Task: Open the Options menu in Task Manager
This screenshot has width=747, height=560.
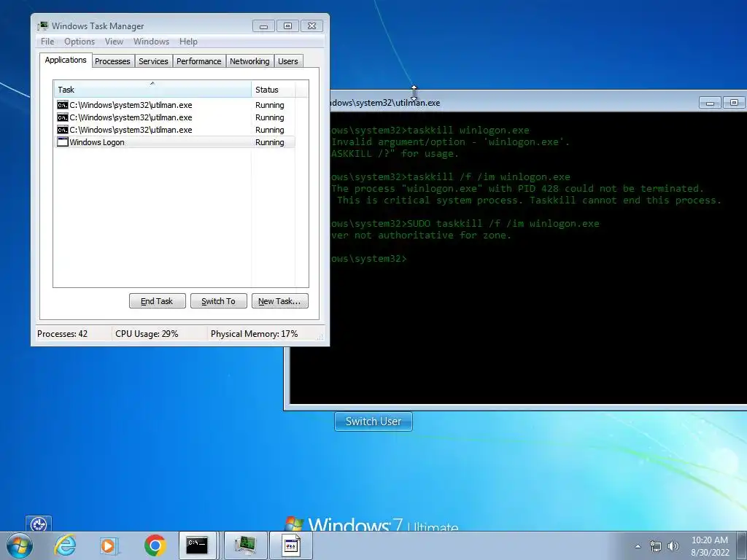Action: [80, 42]
